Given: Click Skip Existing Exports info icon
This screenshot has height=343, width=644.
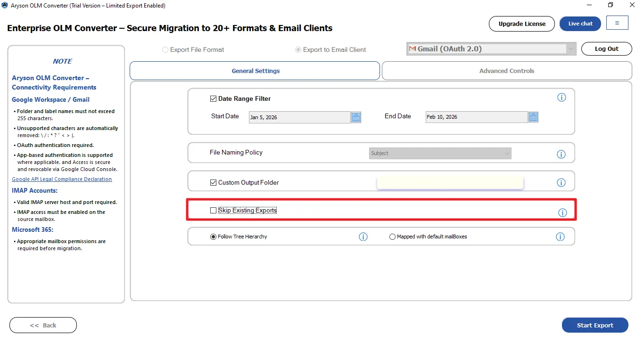Looking at the screenshot, I should tap(562, 213).
